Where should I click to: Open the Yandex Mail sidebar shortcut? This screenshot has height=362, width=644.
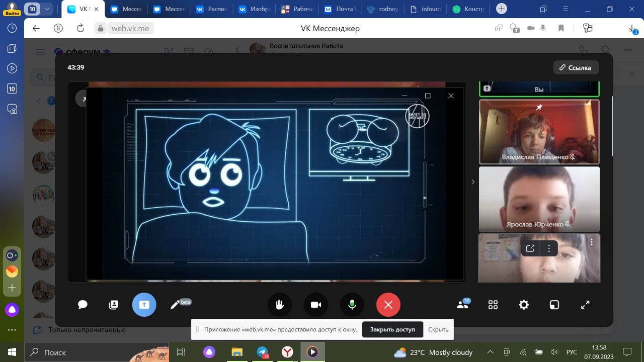(12, 271)
